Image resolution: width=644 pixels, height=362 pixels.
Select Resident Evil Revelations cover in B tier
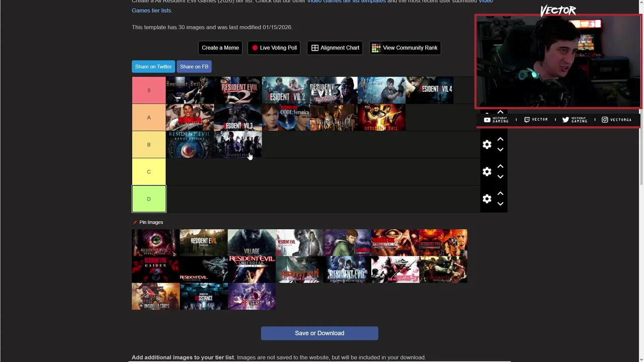pyautogui.click(x=190, y=144)
